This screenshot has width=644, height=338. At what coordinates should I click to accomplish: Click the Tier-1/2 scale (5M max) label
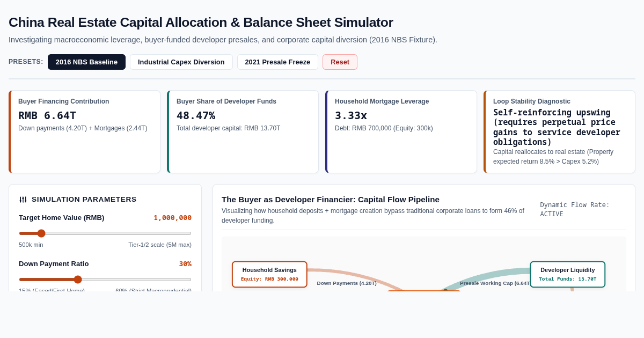pos(160,245)
